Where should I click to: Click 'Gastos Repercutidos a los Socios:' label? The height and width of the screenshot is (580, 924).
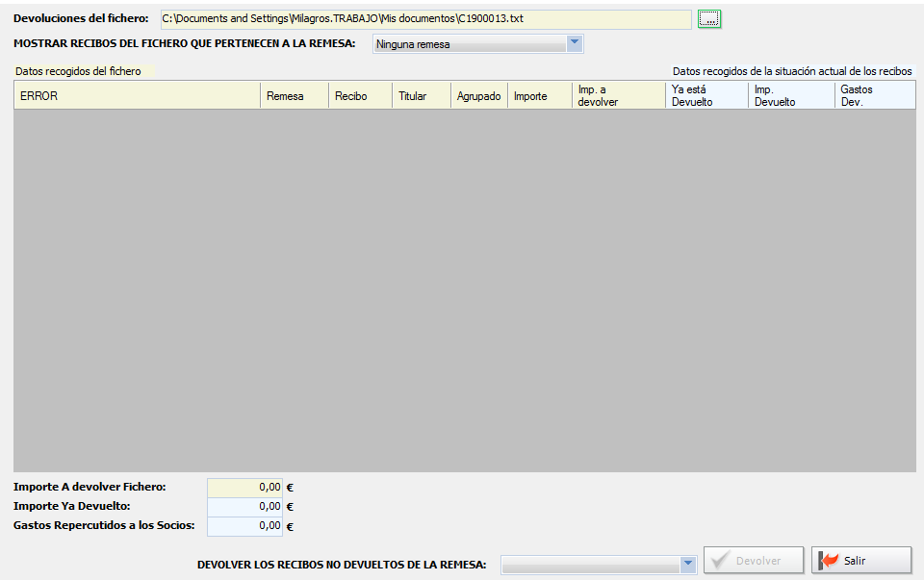coord(104,525)
